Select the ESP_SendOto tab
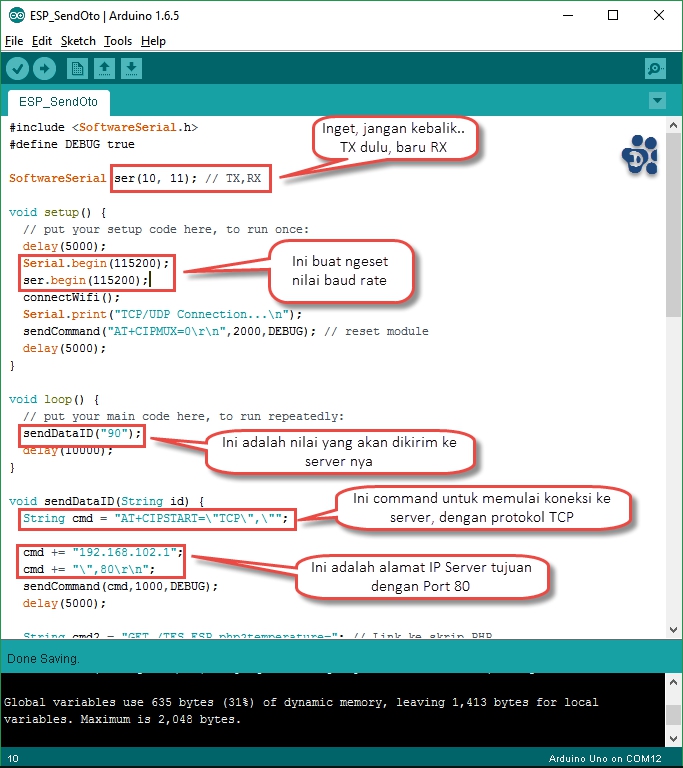Viewport: 683px width, 768px height. click(x=57, y=102)
